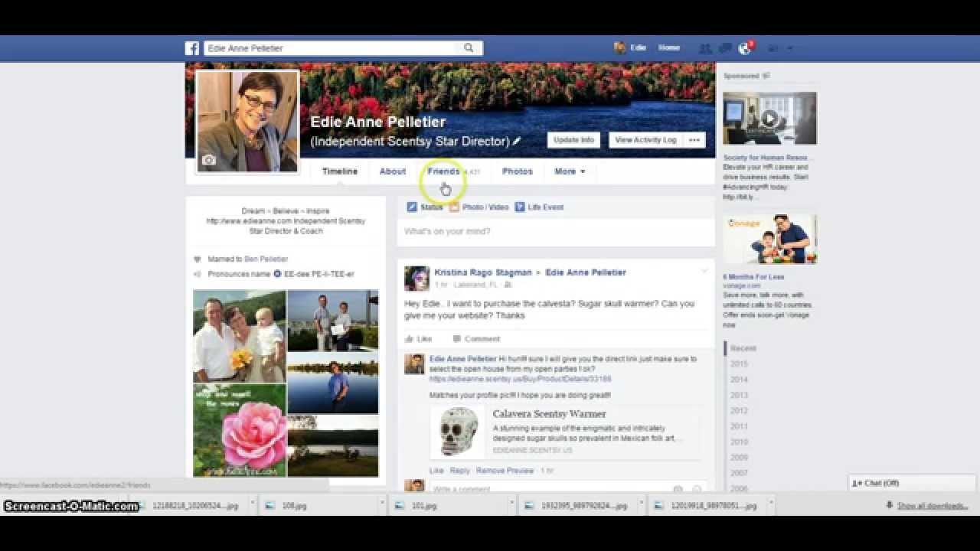Click the Update Info button

pos(574,140)
